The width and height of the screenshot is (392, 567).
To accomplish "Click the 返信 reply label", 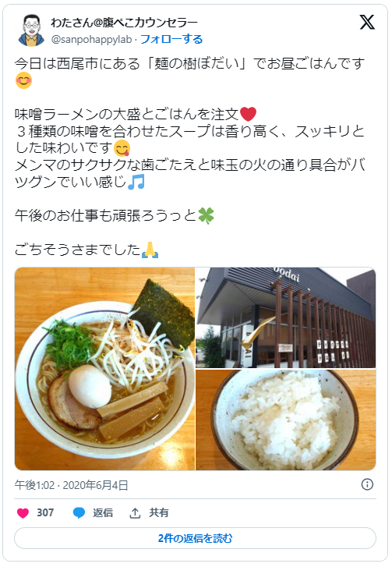I will (103, 512).
